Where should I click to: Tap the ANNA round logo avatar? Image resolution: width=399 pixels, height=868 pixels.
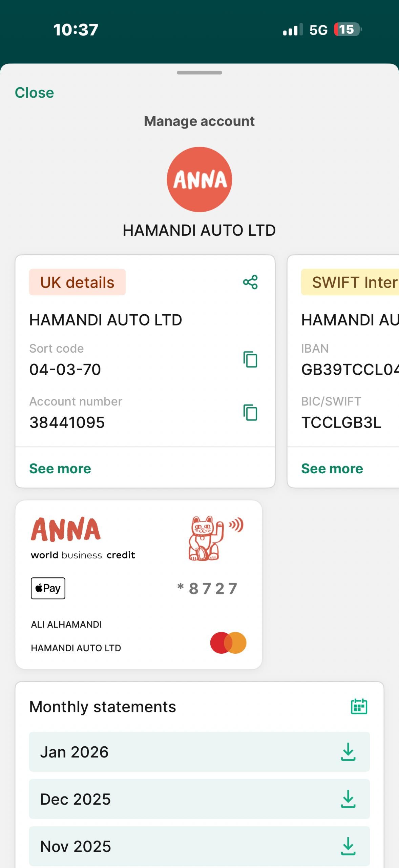click(199, 179)
